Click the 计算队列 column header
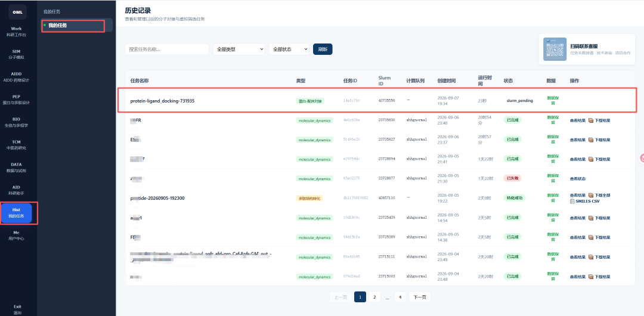Screen dimensions: 644x316 coord(415,81)
